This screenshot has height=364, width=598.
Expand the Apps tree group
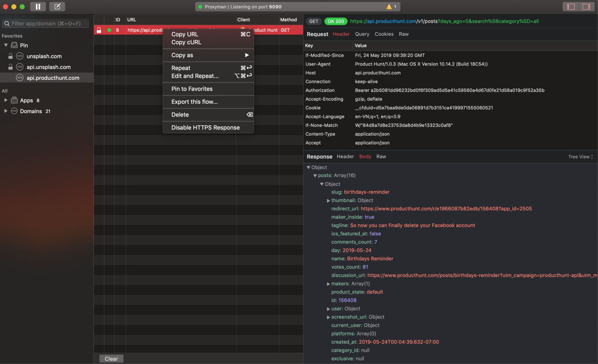(x=6, y=100)
